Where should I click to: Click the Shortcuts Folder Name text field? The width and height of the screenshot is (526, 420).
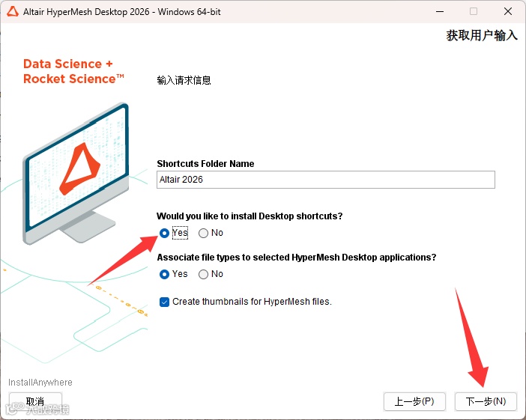(326, 180)
